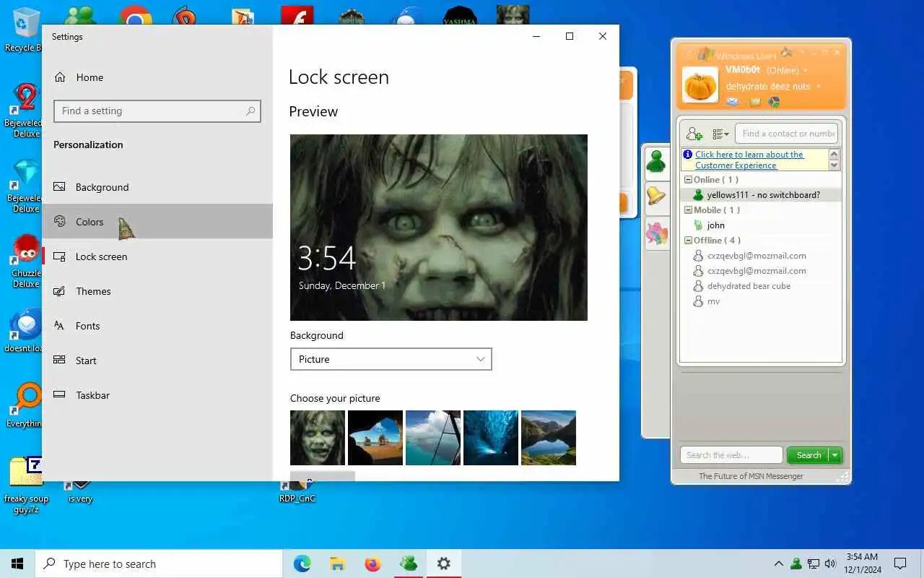Click the pumpkin display picture in Messenger
The image size is (924, 578).
pos(700,85)
